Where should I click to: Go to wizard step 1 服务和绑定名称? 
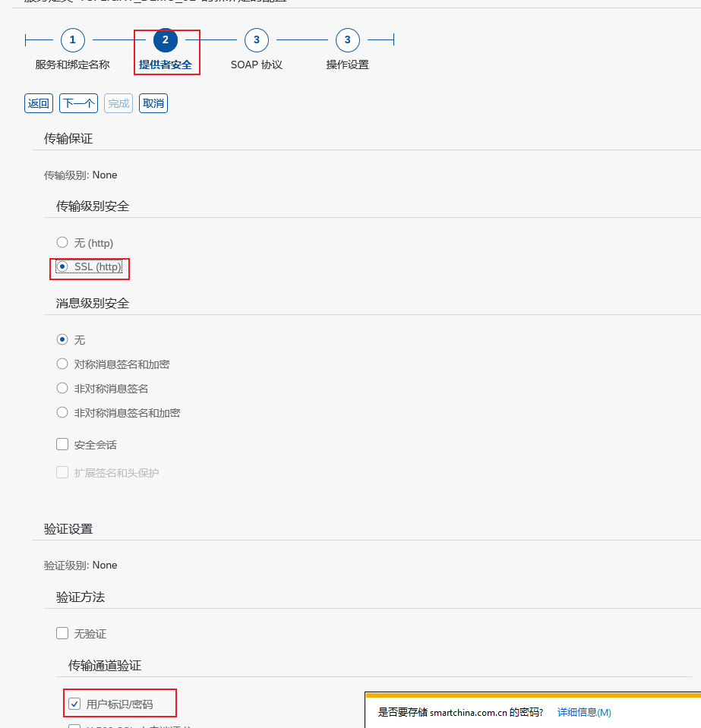[x=72, y=40]
